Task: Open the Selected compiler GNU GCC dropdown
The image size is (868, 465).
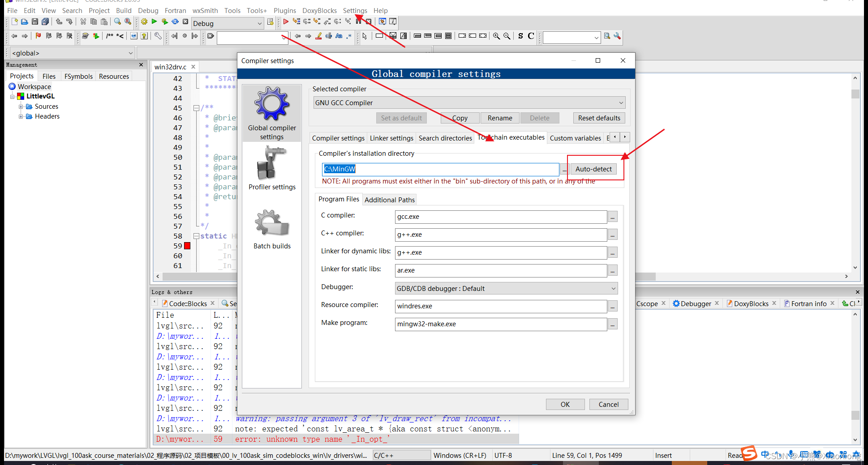Action: [469, 103]
